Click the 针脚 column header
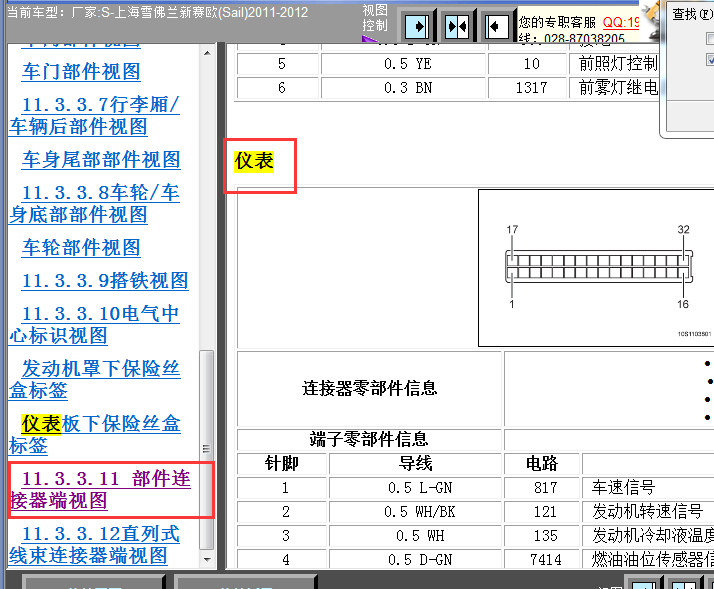Viewport: 714px width, 589px height. 282,464
